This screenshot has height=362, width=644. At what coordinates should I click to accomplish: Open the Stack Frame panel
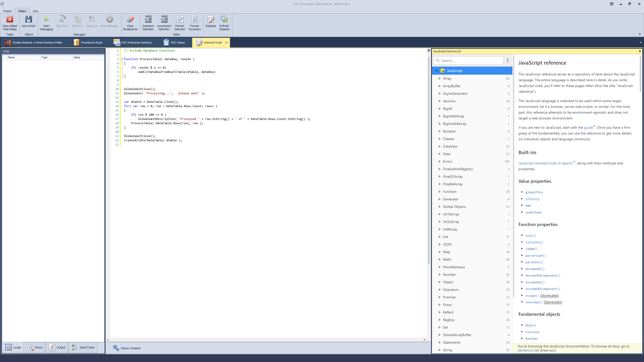(83, 347)
